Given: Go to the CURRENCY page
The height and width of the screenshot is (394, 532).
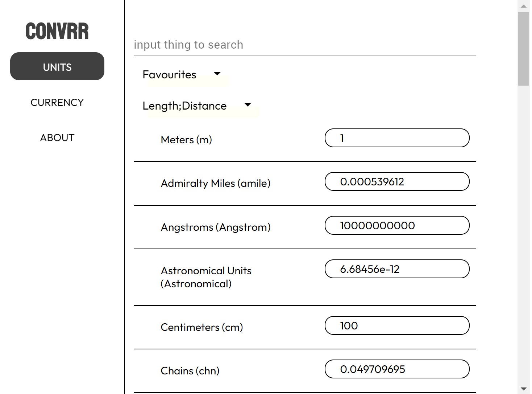Looking at the screenshot, I should click(x=57, y=103).
